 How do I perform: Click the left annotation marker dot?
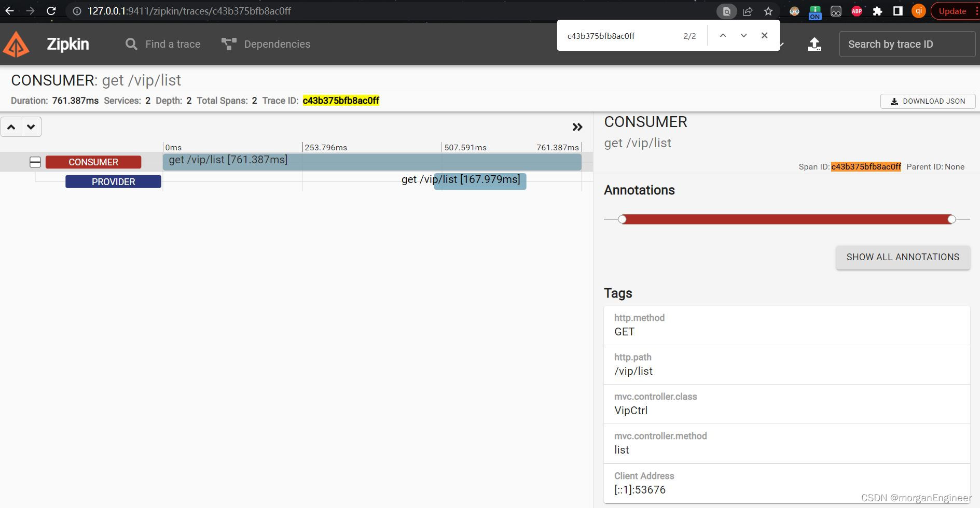(x=623, y=219)
